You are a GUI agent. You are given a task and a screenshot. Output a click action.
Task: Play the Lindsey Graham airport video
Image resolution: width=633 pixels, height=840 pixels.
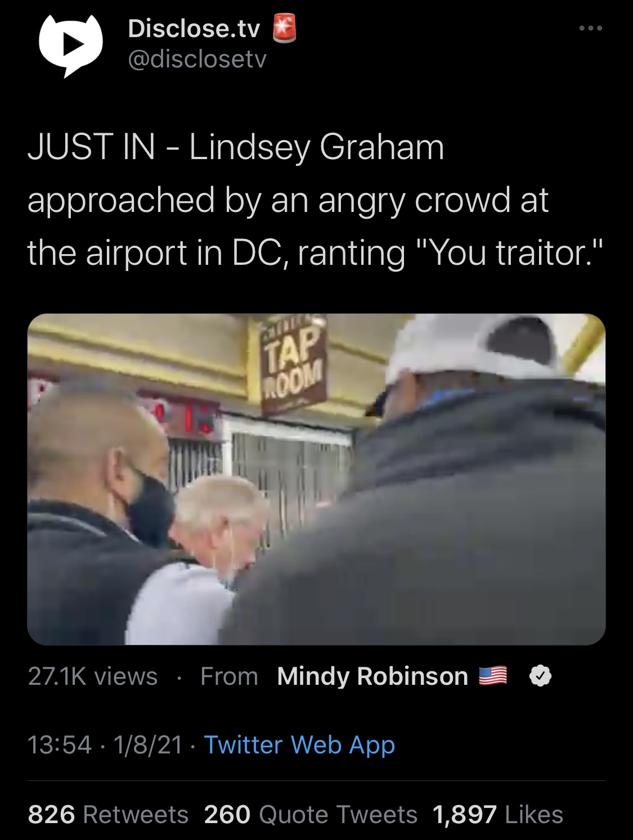click(x=316, y=479)
